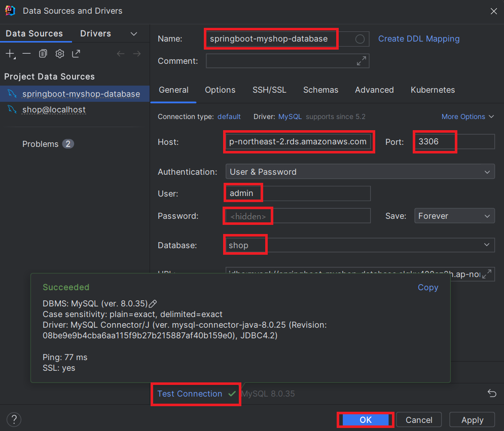The image size is (504, 431).
Task: Open the Advanced tab
Action: [374, 90]
